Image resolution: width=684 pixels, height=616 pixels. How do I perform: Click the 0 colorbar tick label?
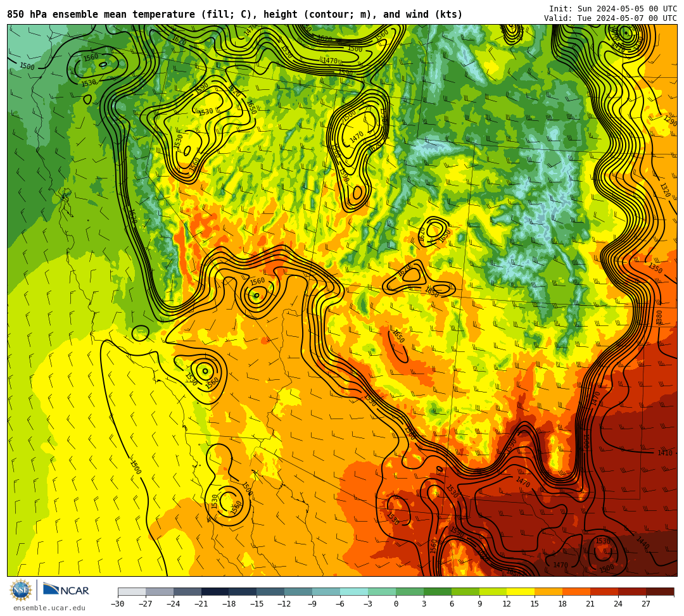click(396, 604)
